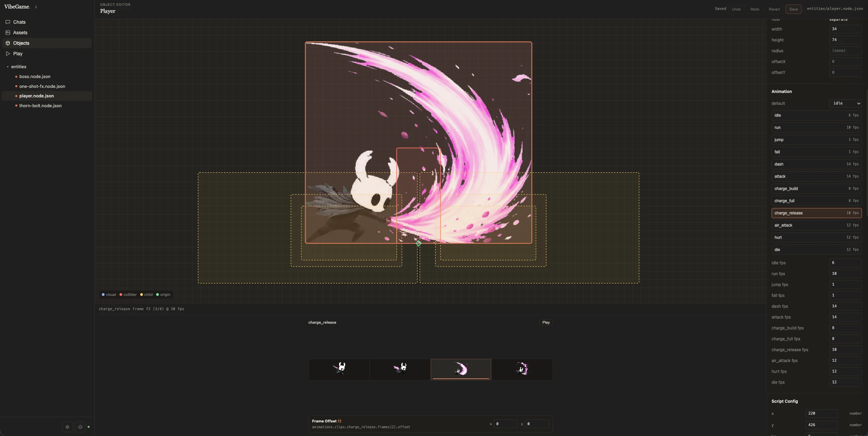Image resolution: width=868 pixels, height=436 pixels.
Task: Click the offsetX field
Action: [845, 62]
